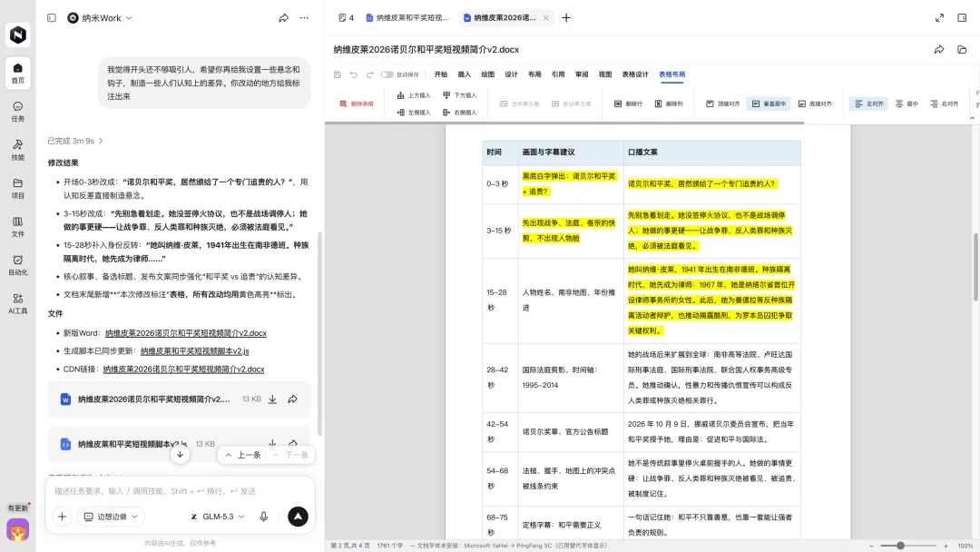Open the 设计 ribbon tab

point(511,74)
